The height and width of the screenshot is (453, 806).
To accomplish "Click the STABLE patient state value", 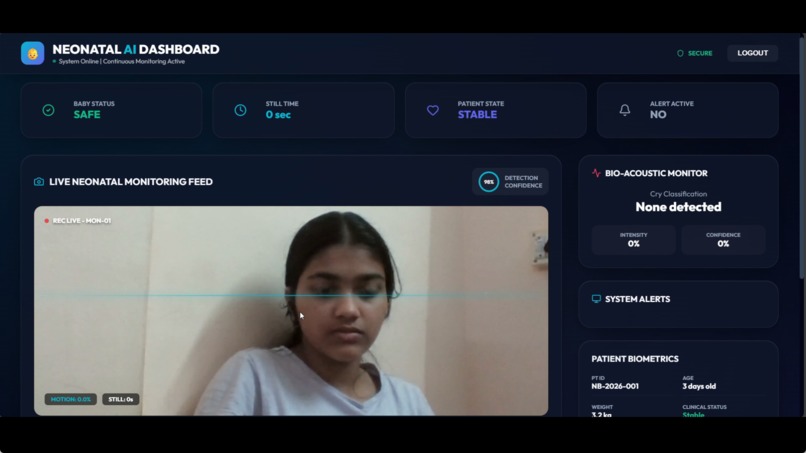I will coord(478,115).
